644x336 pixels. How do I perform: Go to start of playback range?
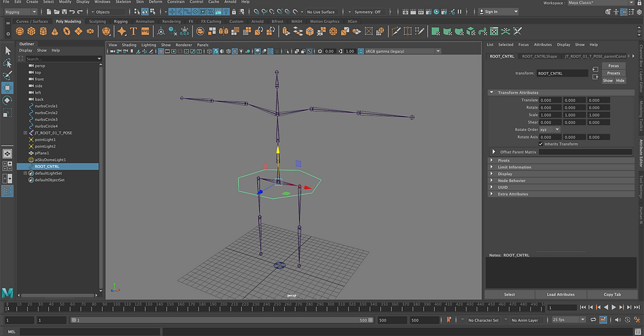click(583, 307)
